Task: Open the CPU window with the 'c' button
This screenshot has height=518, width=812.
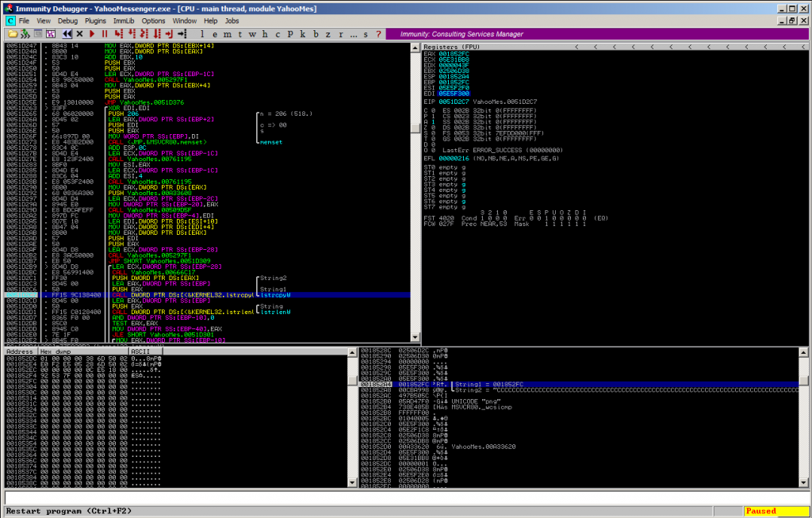Action: click(x=278, y=34)
